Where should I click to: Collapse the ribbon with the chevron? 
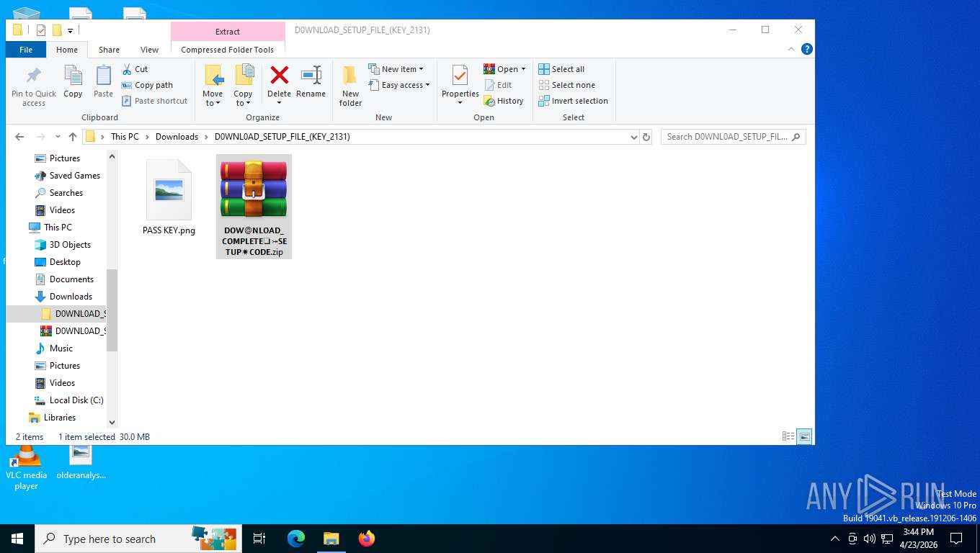792,50
